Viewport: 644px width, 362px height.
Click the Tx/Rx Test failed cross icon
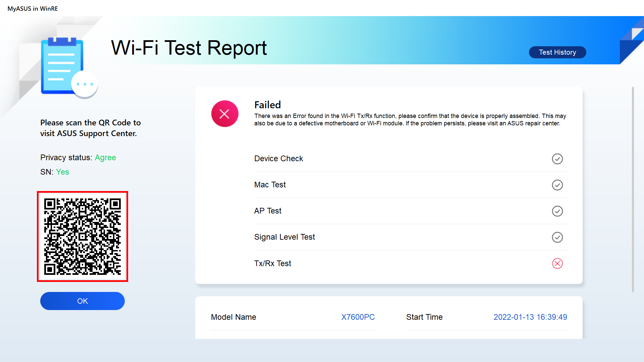557,263
